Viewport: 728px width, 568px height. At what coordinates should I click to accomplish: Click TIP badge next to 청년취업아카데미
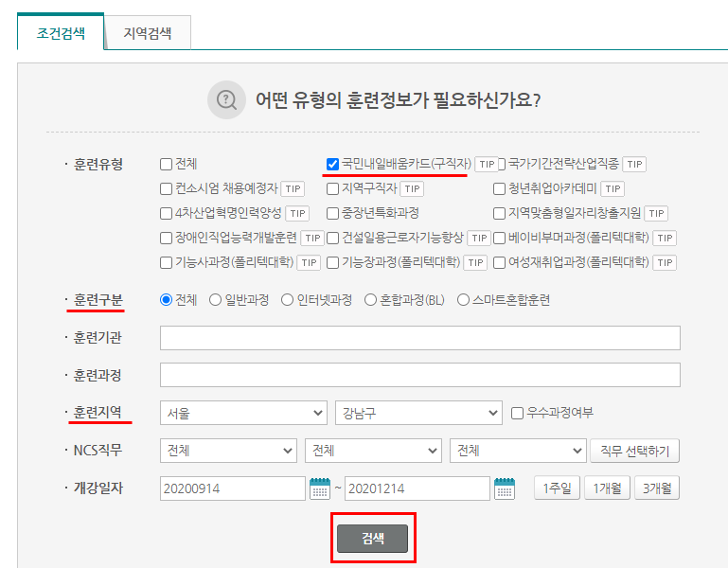point(613,188)
